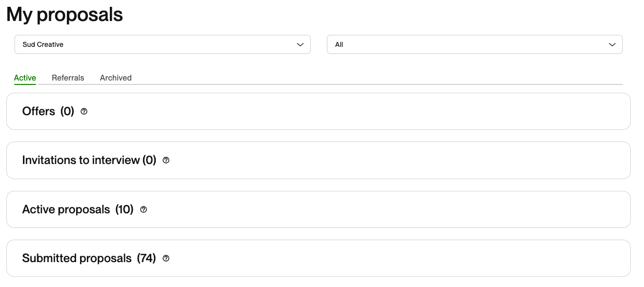Click empty space inside Submitted proposals card
The image size is (644, 287).
point(391,258)
